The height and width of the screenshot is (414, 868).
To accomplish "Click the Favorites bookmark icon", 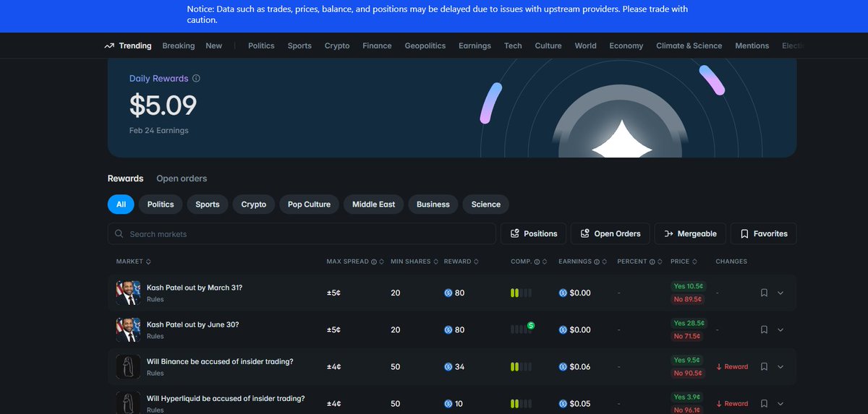I will click(x=744, y=234).
